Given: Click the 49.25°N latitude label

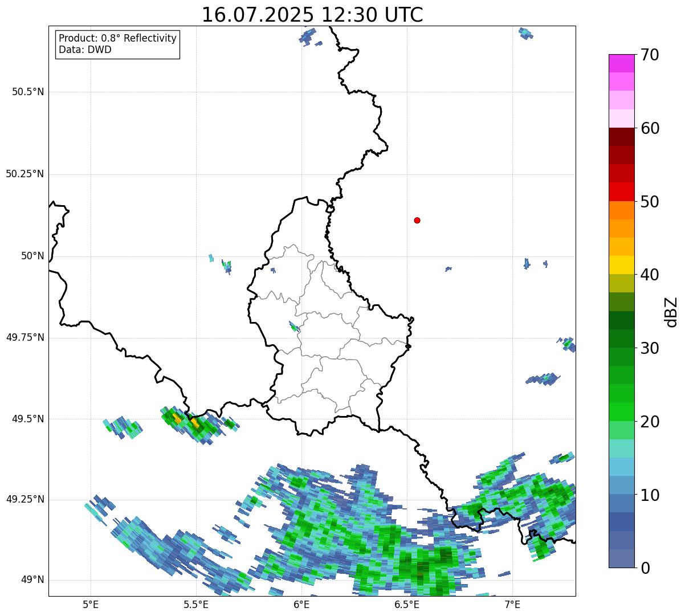Looking at the screenshot, I should [25, 499].
